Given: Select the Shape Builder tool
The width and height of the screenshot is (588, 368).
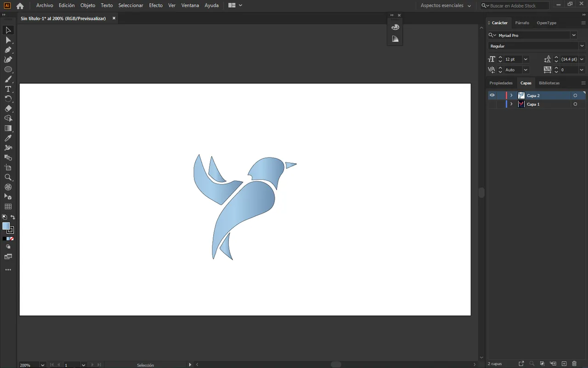Looking at the screenshot, I should tap(8, 119).
